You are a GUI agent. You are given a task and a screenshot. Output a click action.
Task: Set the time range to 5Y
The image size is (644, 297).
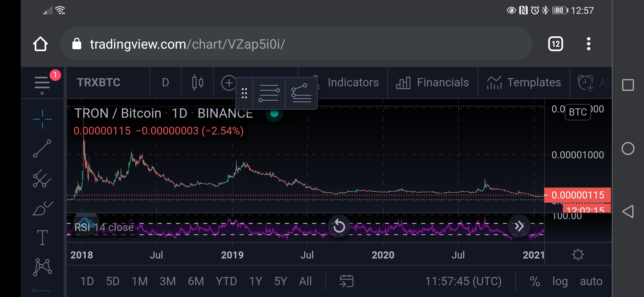click(281, 281)
